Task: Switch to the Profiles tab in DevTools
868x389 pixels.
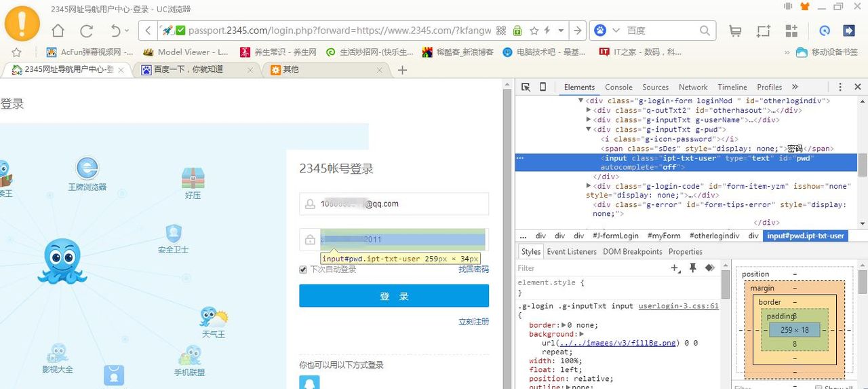Action: click(x=770, y=87)
